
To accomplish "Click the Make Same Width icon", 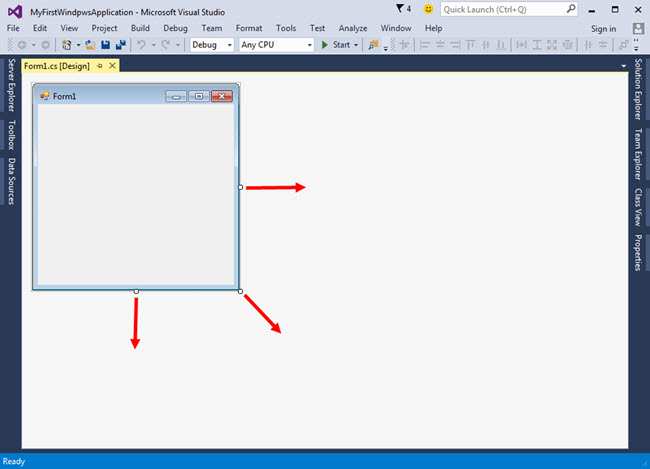I will click(521, 45).
